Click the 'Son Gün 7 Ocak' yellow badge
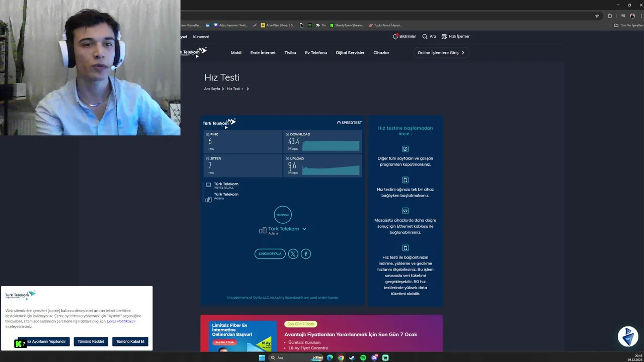Screen dimensions: 644x362 pyautogui.click(x=301, y=324)
